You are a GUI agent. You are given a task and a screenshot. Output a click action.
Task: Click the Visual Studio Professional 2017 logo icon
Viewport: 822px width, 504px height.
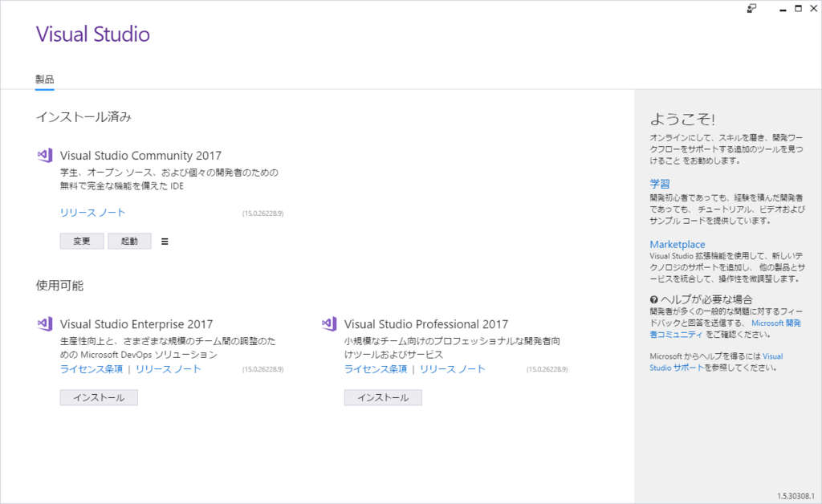329,323
